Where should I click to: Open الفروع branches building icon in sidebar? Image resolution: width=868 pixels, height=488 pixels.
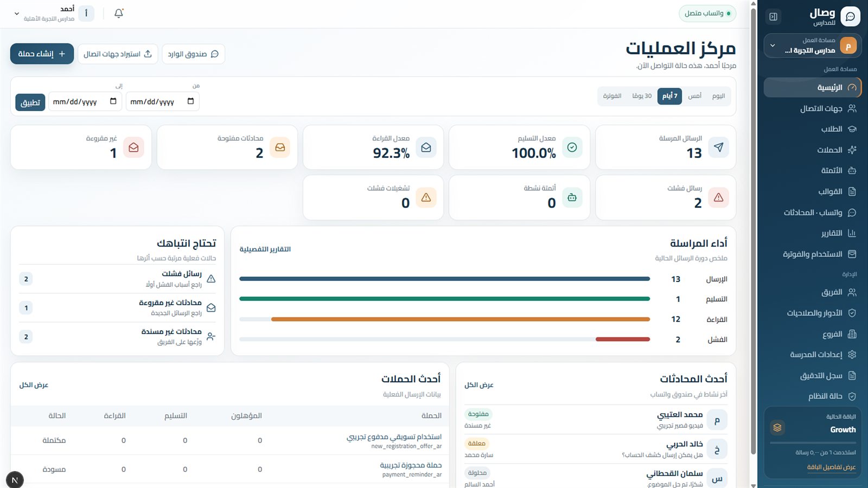(x=852, y=334)
